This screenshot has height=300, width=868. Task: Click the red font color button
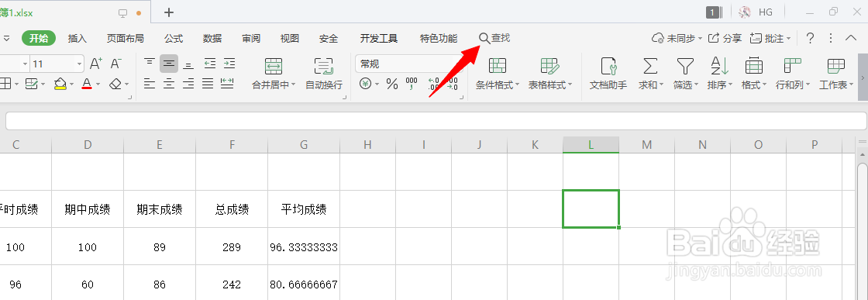click(x=86, y=84)
